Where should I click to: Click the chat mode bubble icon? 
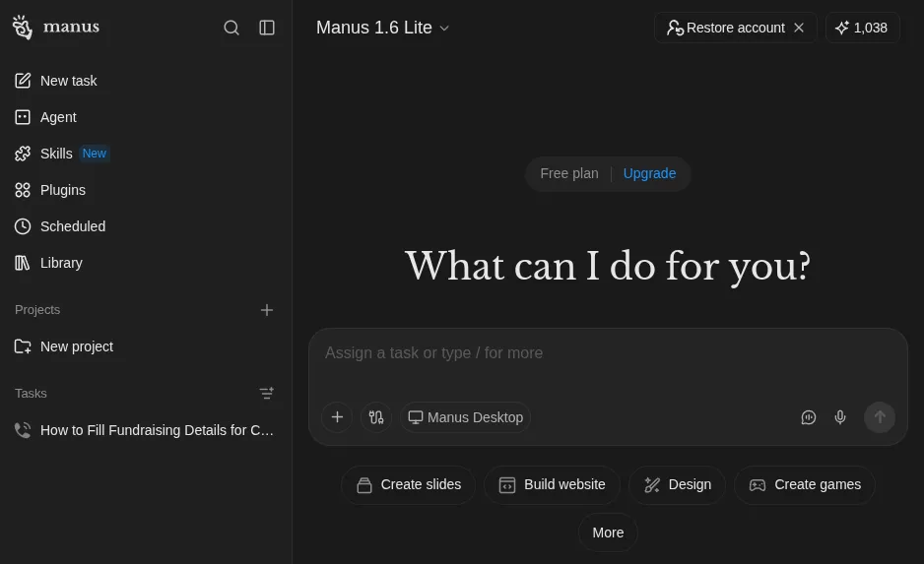click(809, 417)
